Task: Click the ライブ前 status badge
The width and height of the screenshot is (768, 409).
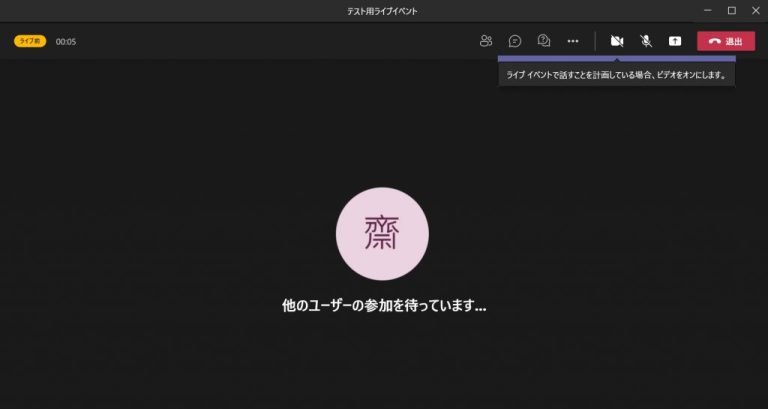Action: click(29, 41)
